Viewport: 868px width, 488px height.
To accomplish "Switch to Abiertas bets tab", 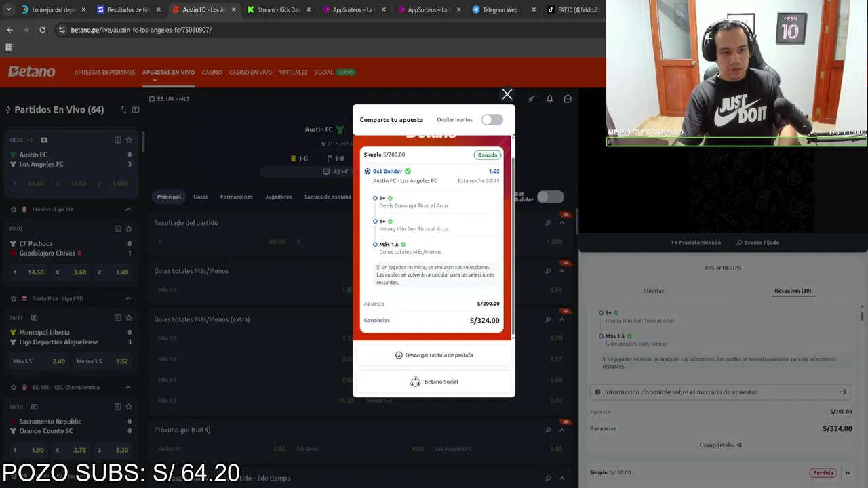I will pos(653,291).
